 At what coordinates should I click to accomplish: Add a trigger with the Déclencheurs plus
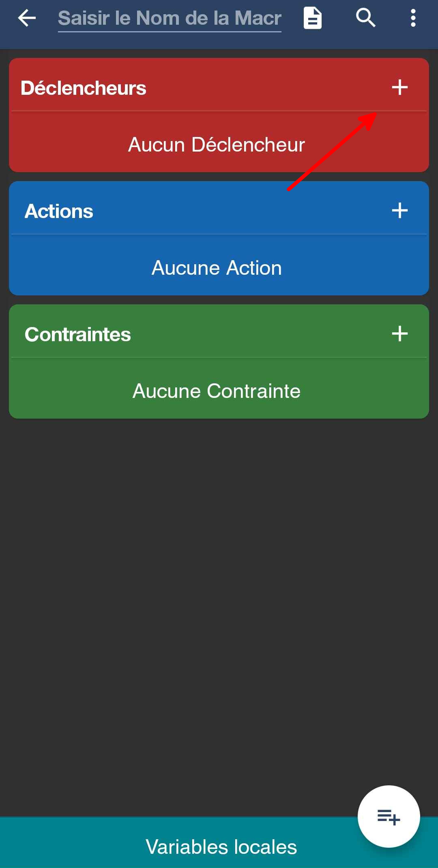[x=399, y=87]
